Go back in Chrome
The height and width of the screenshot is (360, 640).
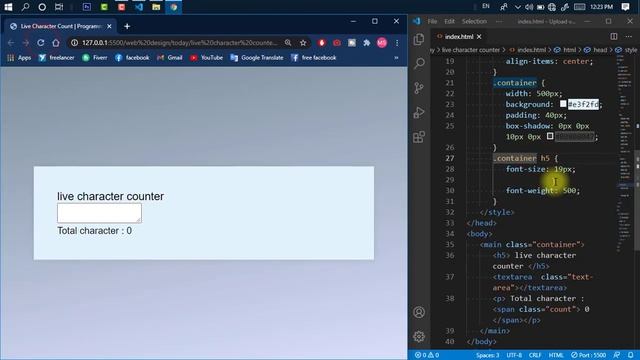11,43
